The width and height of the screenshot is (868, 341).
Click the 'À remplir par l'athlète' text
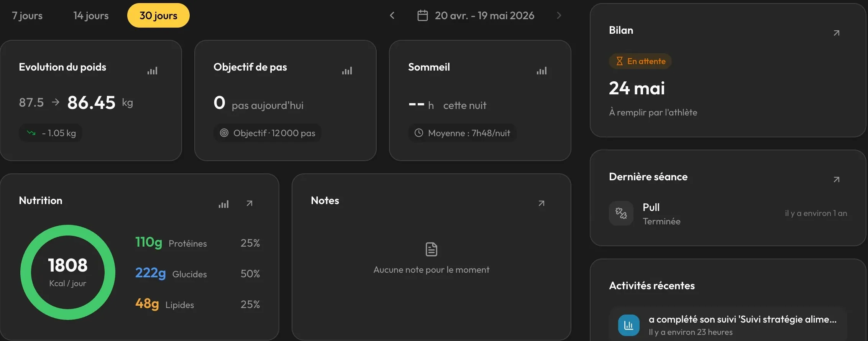(x=653, y=112)
